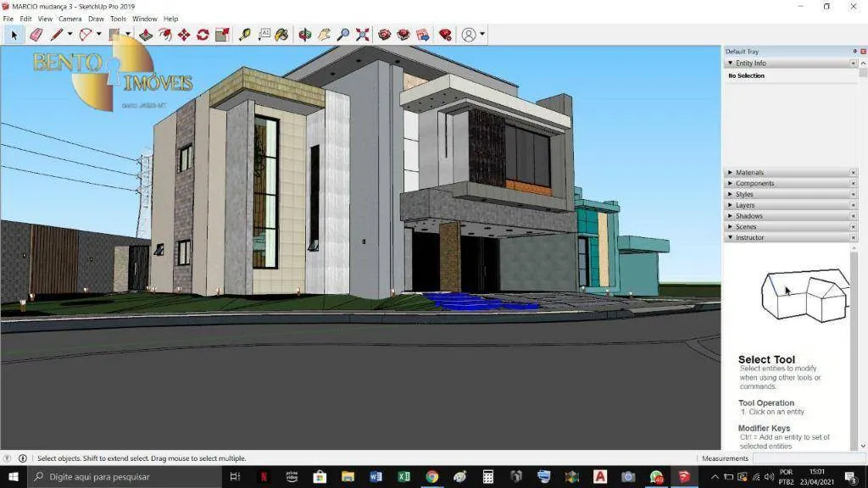Open the Edit menu
This screenshot has width=868, height=488.
point(25,19)
